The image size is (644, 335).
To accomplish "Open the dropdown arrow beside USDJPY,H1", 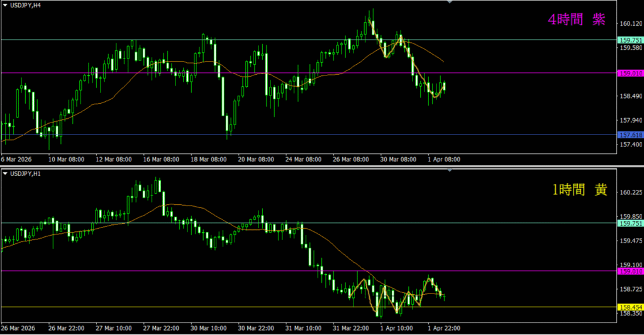I will 5,173.
